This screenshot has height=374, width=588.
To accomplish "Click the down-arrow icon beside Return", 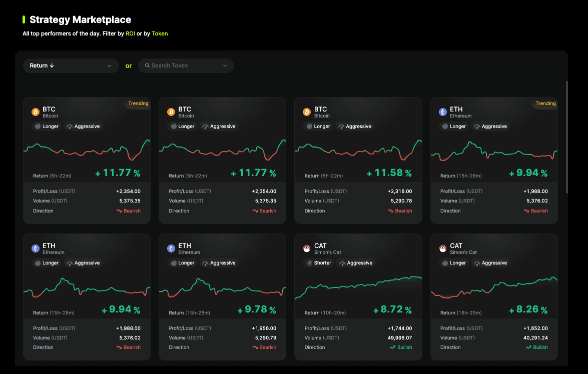I will [x=52, y=65].
